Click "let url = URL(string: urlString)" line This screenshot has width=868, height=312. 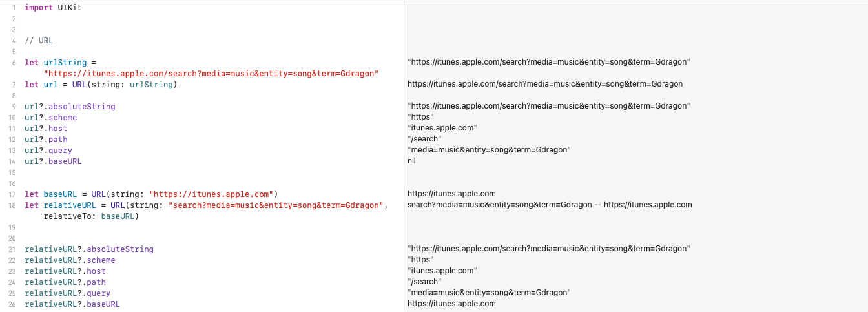[101, 85]
